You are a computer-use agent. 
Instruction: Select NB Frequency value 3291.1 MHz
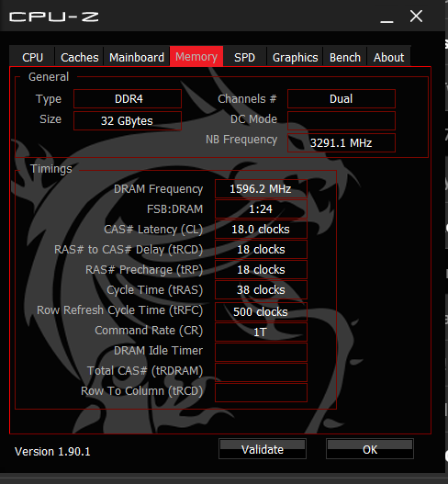[342, 143]
